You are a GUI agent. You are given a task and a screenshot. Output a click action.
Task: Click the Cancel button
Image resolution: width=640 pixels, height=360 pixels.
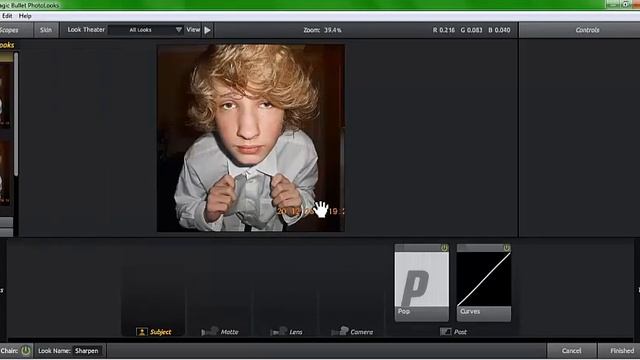(571, 351)
